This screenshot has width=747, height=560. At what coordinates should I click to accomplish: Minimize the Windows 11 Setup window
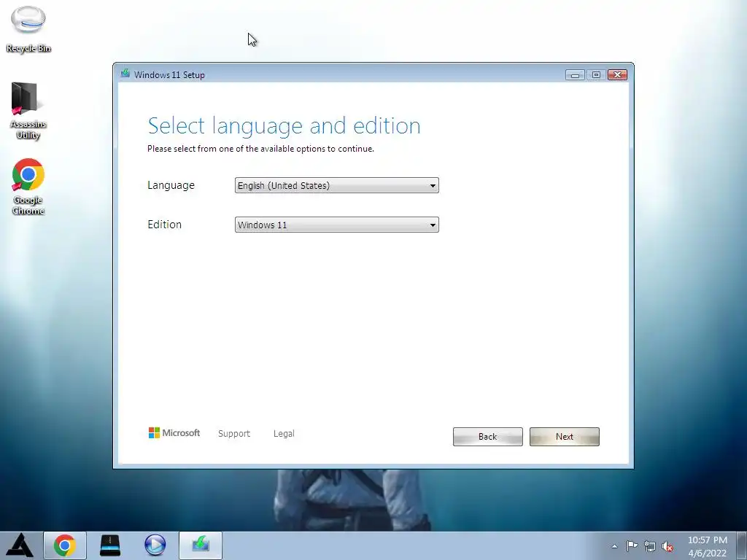575,75
